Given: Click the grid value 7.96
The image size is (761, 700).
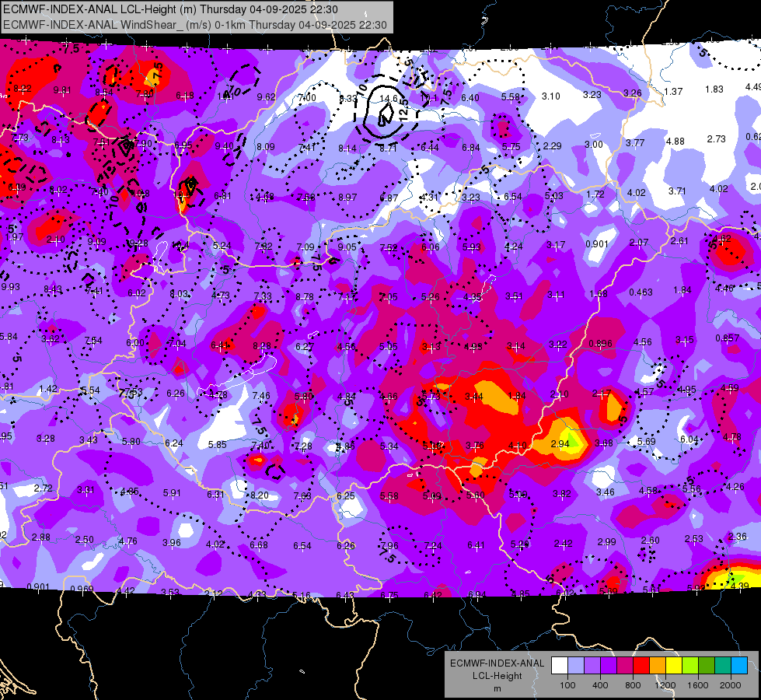Looking at the screenshot, I should tap(389, 545).
